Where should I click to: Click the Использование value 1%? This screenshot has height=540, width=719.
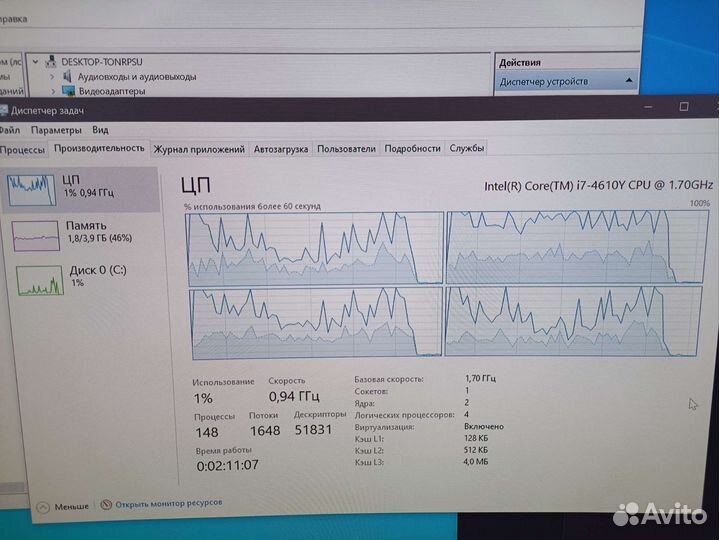pyautogui.click(x=203, y=398)
